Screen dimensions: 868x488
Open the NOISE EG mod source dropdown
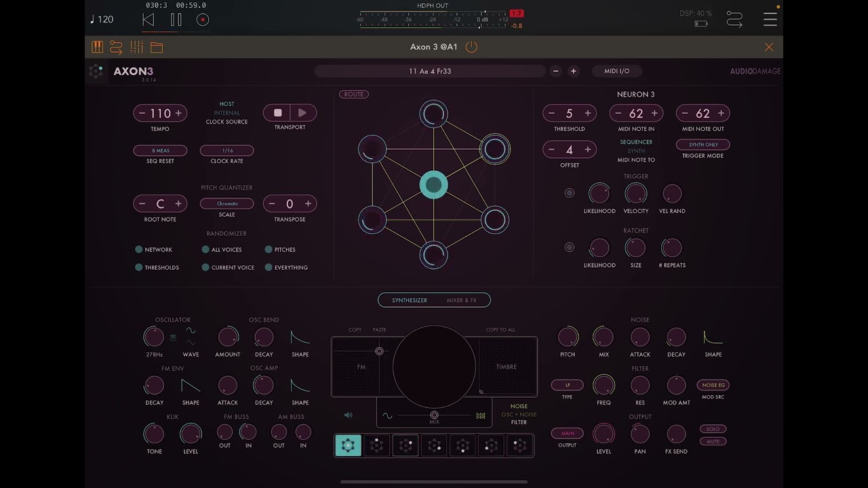point(713,385)
